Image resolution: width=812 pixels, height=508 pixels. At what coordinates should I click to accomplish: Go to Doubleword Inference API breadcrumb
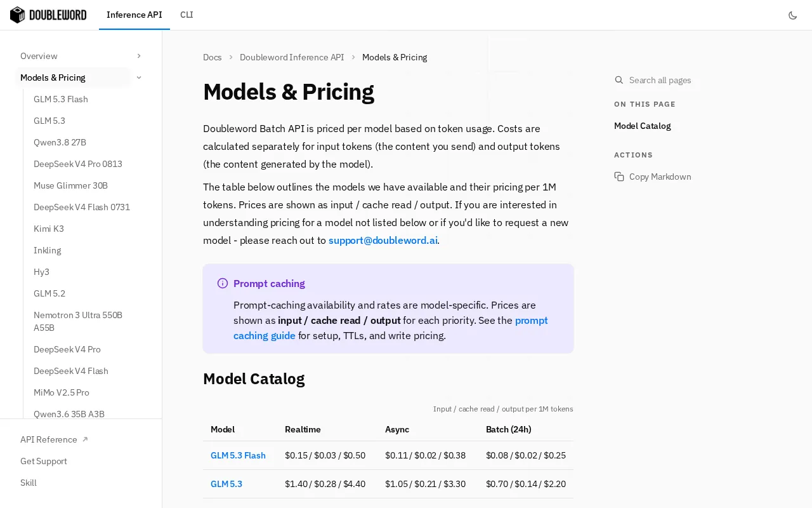292,57
